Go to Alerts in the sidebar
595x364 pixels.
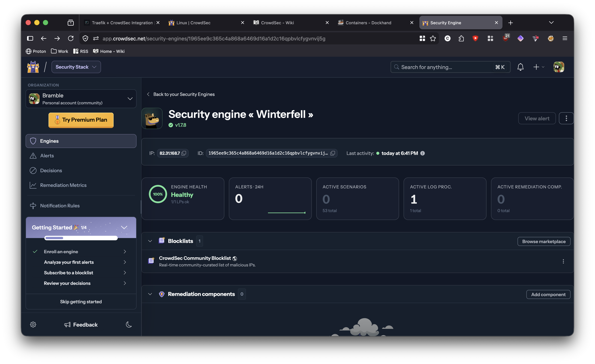pos(81,156)
